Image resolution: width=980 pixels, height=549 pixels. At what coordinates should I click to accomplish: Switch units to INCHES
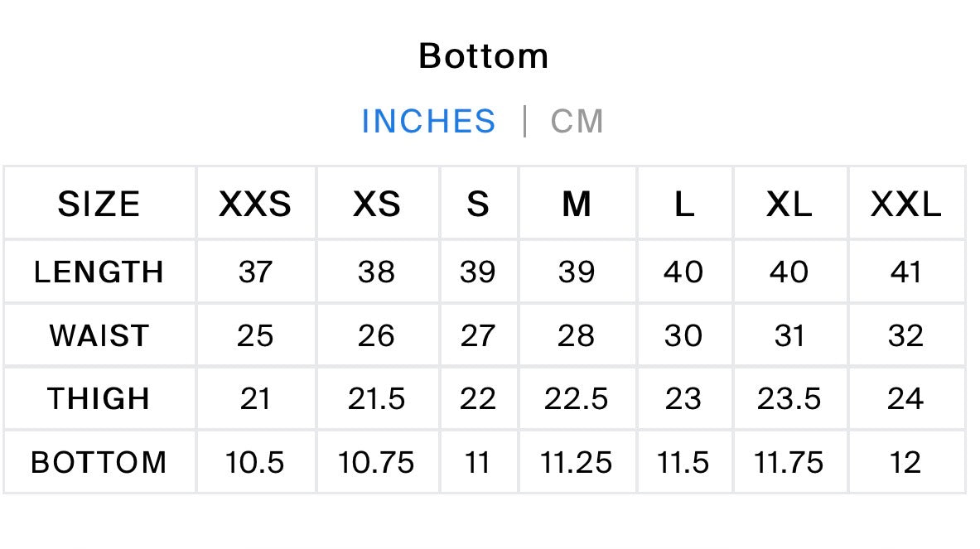(429, 121)
